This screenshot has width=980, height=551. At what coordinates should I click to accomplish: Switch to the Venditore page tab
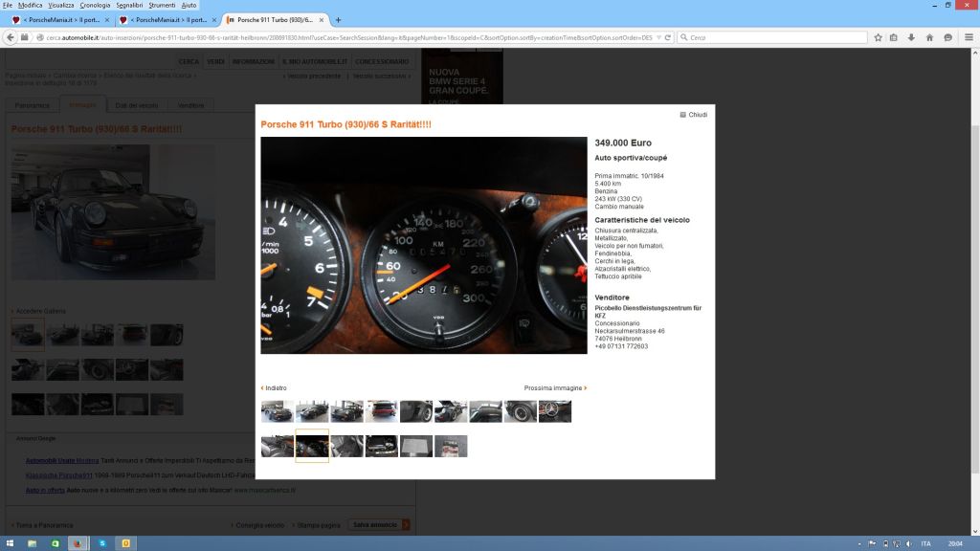point(190,105)
